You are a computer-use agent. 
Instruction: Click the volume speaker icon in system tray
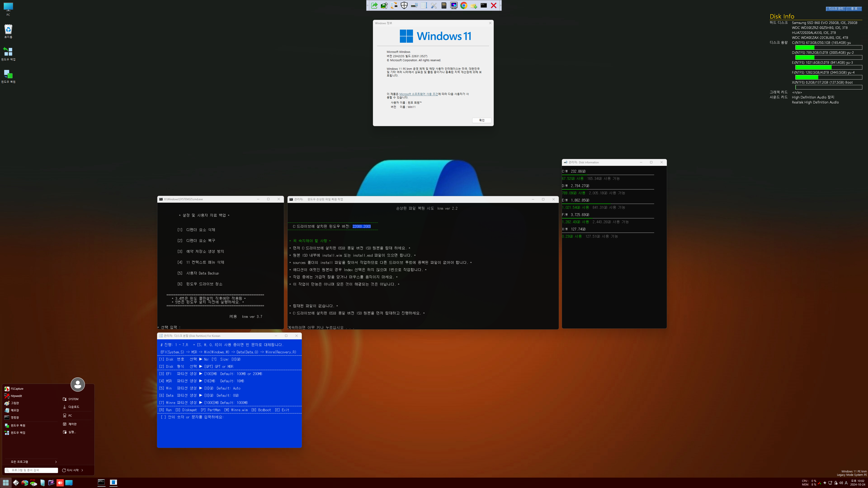841,483
